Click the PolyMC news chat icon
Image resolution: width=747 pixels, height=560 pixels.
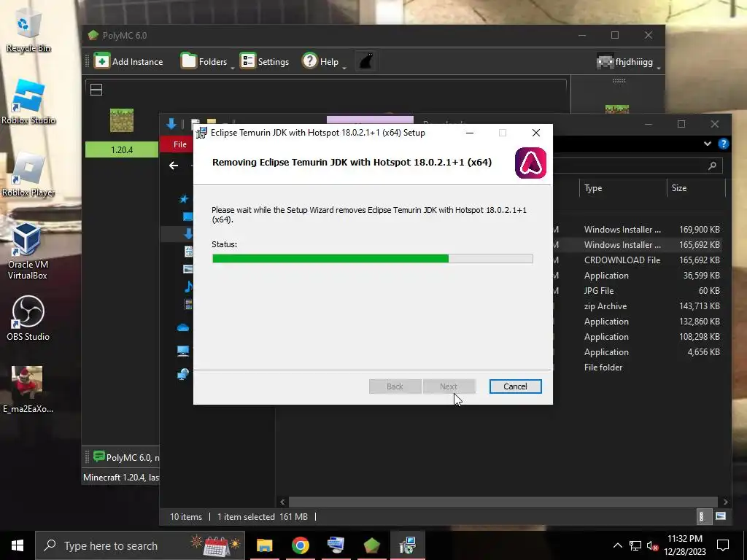click(98, 456)
